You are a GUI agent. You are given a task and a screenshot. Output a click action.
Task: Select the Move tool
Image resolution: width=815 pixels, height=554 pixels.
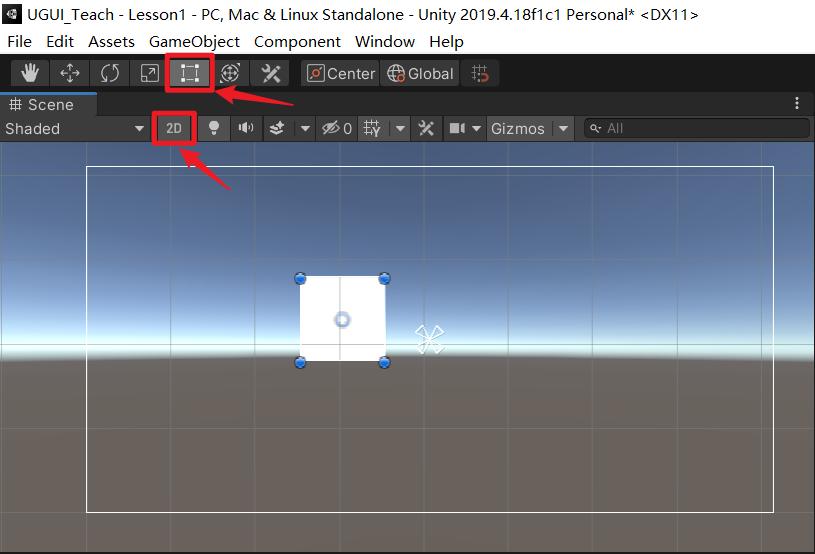[x=70, y=73]
